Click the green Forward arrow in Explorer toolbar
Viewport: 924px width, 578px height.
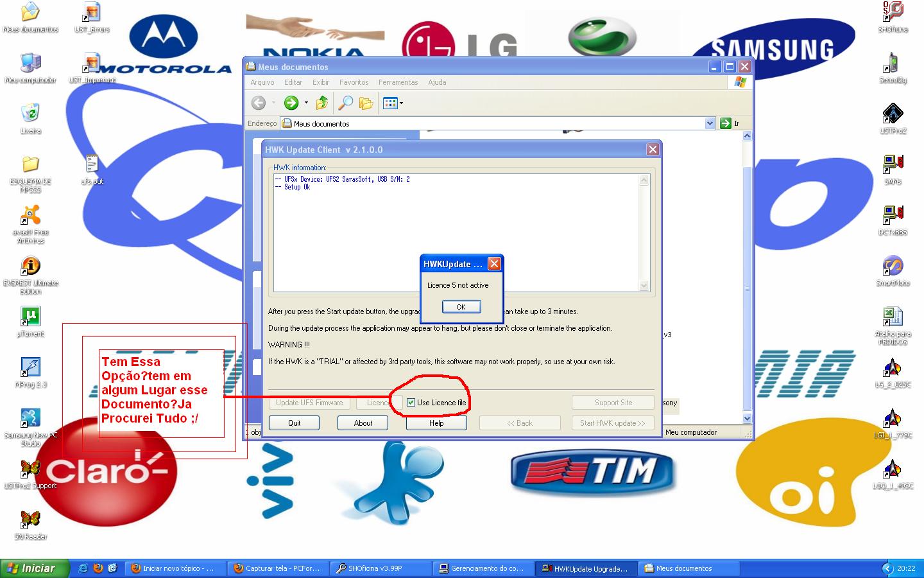coord(291,103)
